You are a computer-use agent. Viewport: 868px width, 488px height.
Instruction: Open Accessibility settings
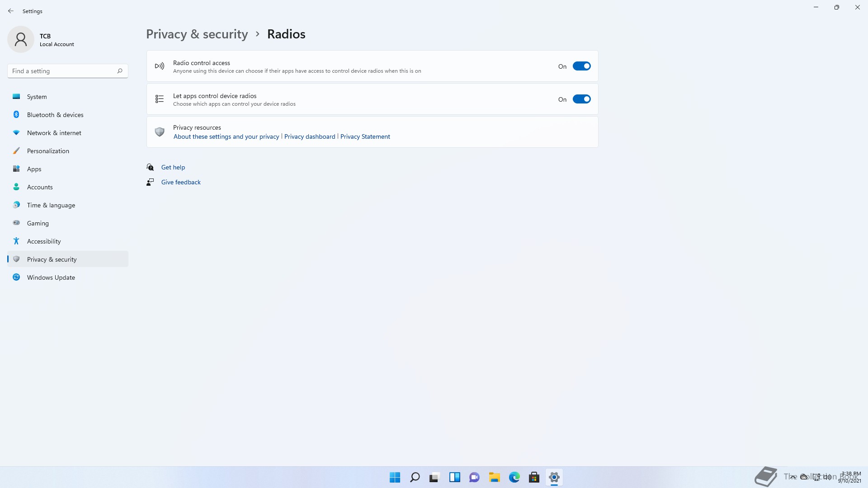[x=68, y=241]
